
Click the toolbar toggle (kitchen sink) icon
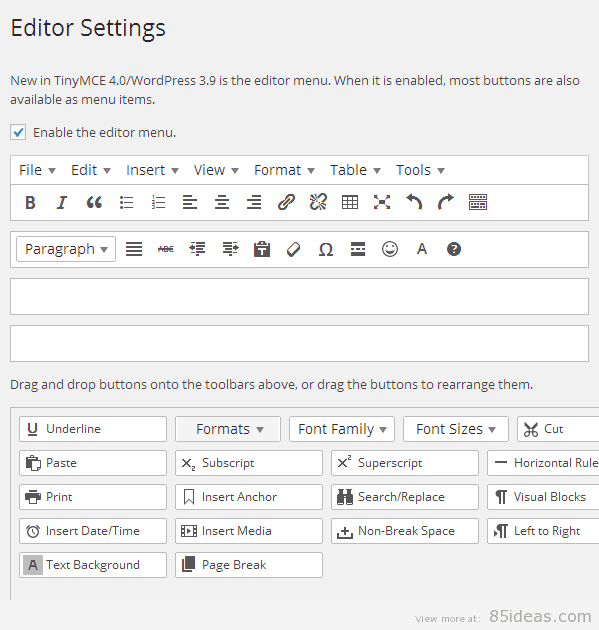point(478,202)
